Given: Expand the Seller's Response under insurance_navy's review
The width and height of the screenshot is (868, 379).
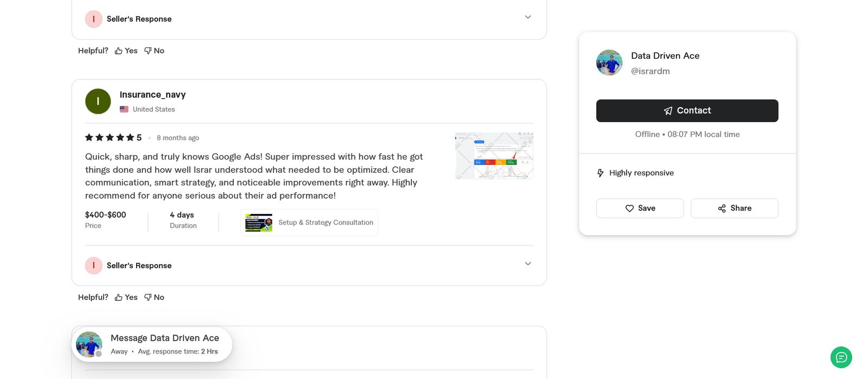Looking at the screenshot, I should point(527,263).
